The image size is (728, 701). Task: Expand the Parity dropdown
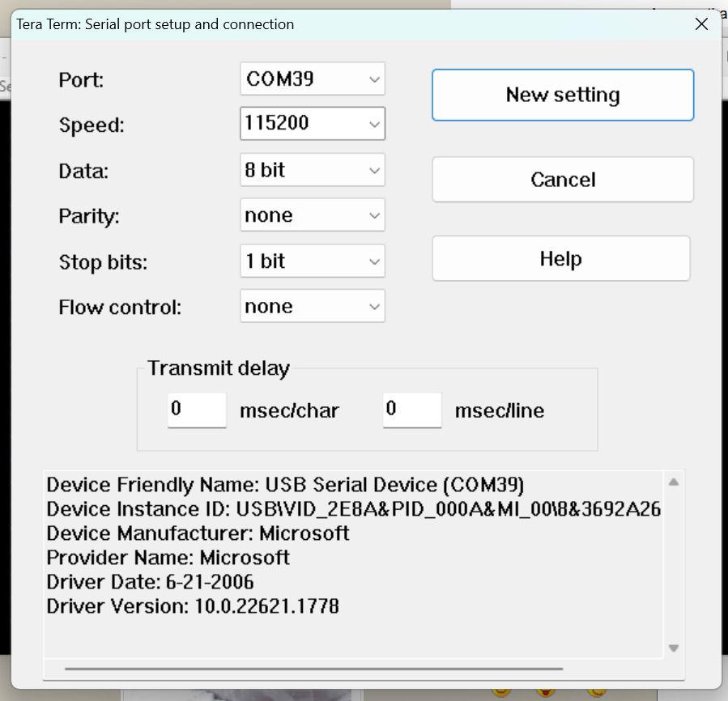pyautogui.click(x=312, y=216)
